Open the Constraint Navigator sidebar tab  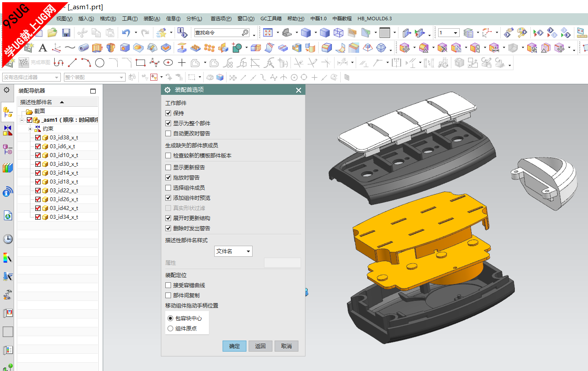(x=8, y=130)
